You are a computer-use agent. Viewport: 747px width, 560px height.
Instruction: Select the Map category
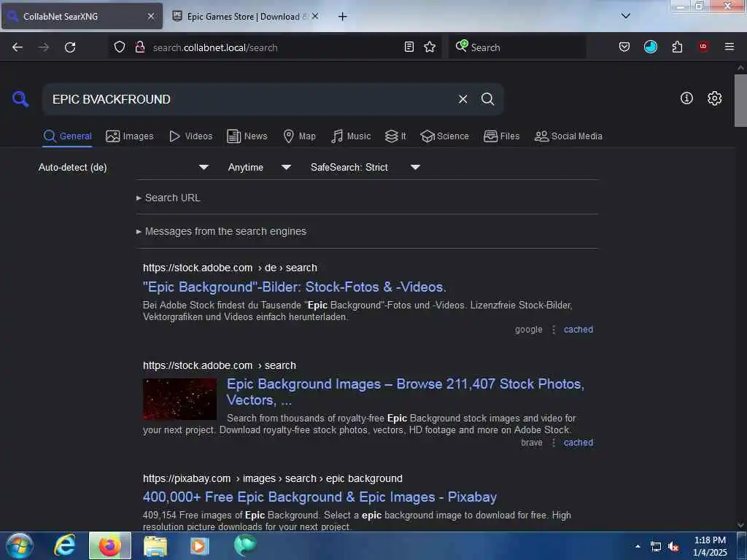(299, 136)
